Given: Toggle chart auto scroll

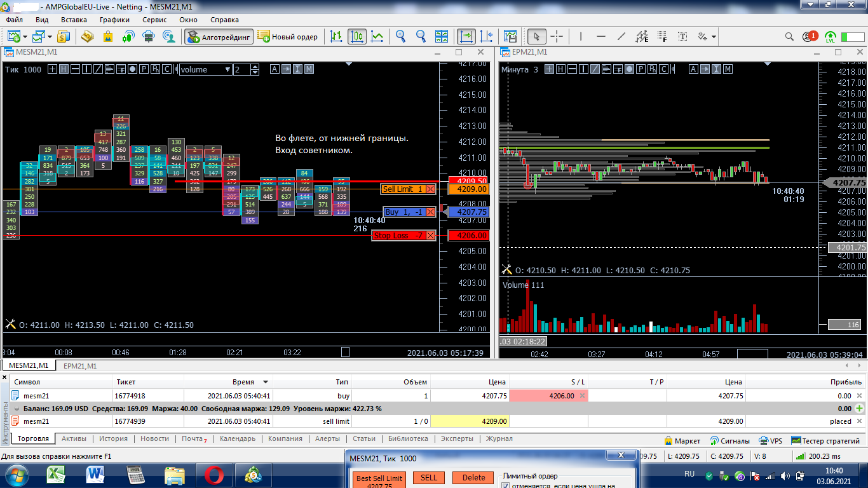Looking at the screenshot, I should (466, 37).
